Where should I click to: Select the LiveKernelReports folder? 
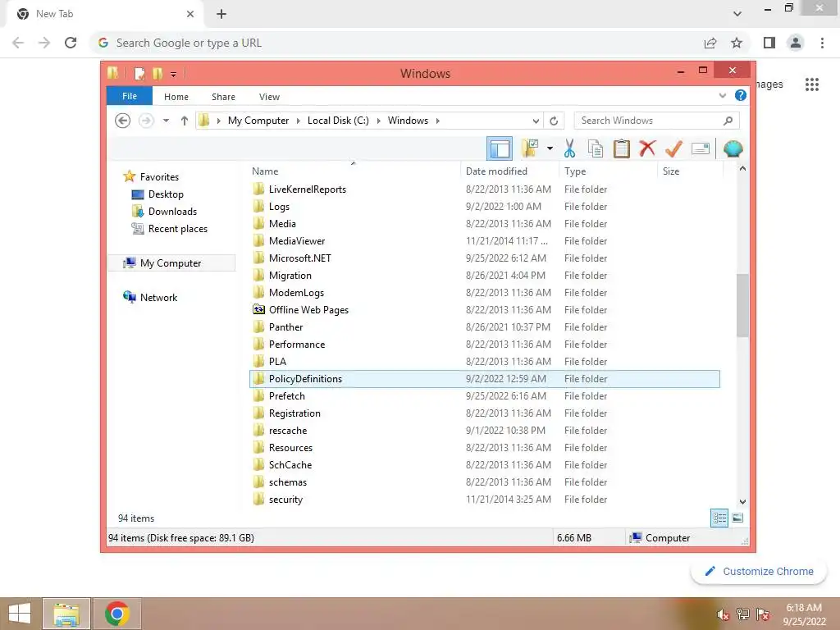pos(484,189)
